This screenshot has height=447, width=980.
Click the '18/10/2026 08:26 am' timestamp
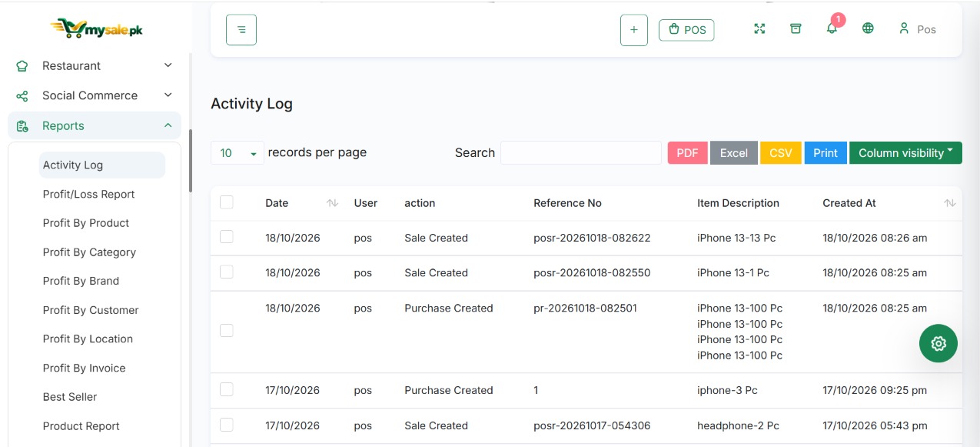point(875,238)
